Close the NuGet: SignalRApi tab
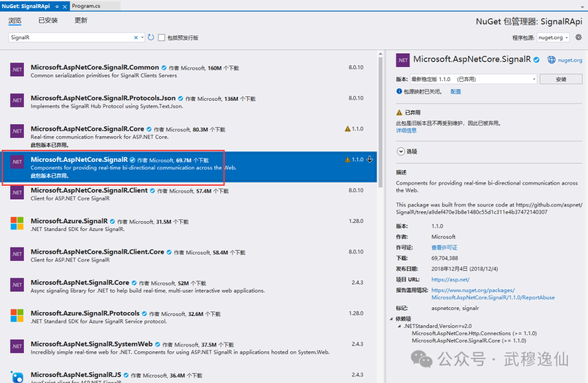The image size is (588, 383). click(x=64, y=7)
